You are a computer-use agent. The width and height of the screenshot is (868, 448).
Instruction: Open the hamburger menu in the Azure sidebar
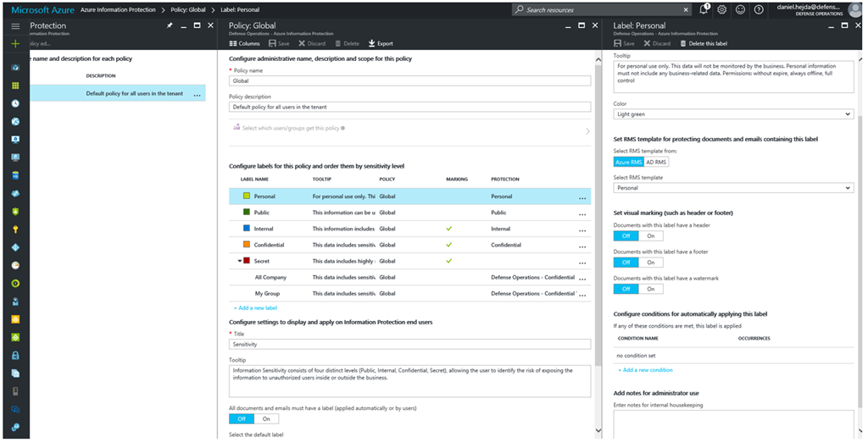15,26
